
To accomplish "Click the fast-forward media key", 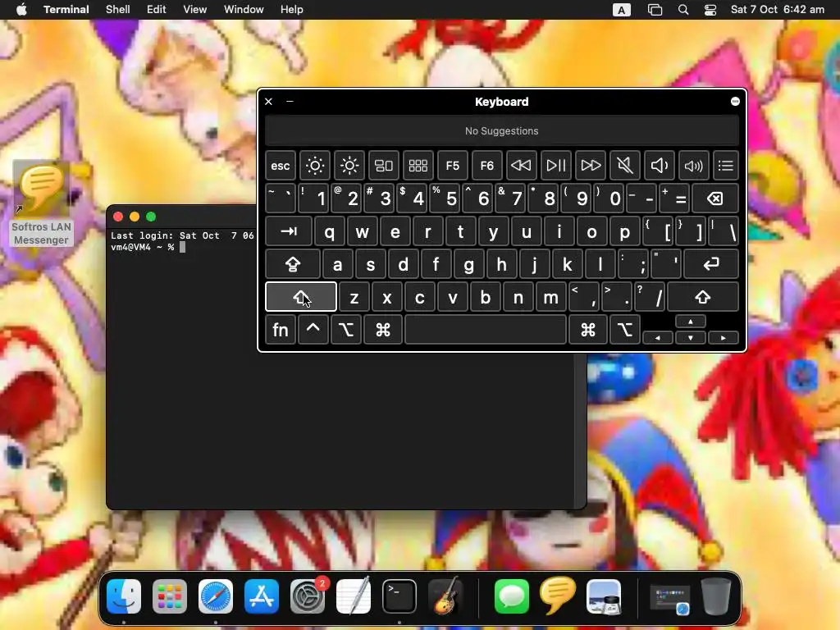I will 591,166.
